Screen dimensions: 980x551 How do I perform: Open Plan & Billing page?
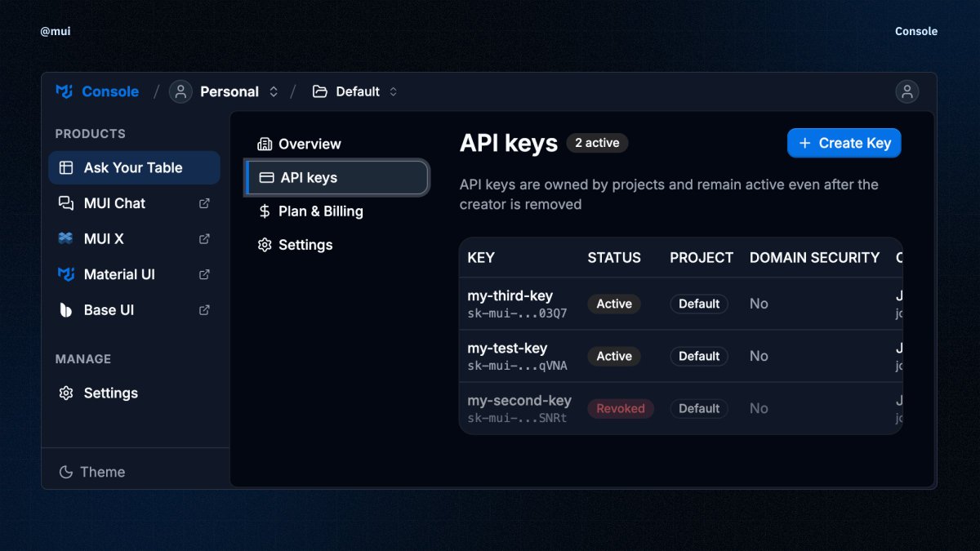pyautogui.click(x=336, y=211)
